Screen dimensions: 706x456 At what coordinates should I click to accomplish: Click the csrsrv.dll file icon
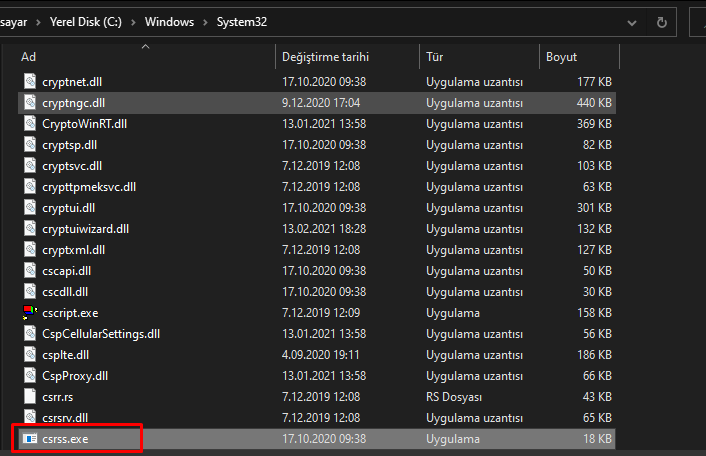(x=30, y=417)
